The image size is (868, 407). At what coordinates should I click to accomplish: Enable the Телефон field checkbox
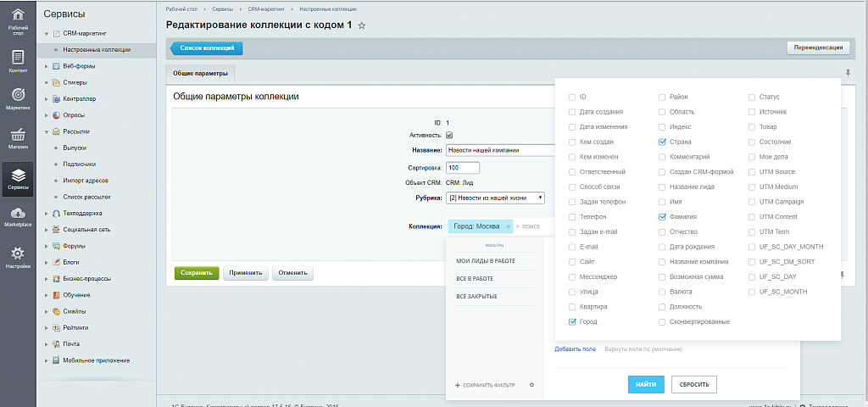point(572,217)
